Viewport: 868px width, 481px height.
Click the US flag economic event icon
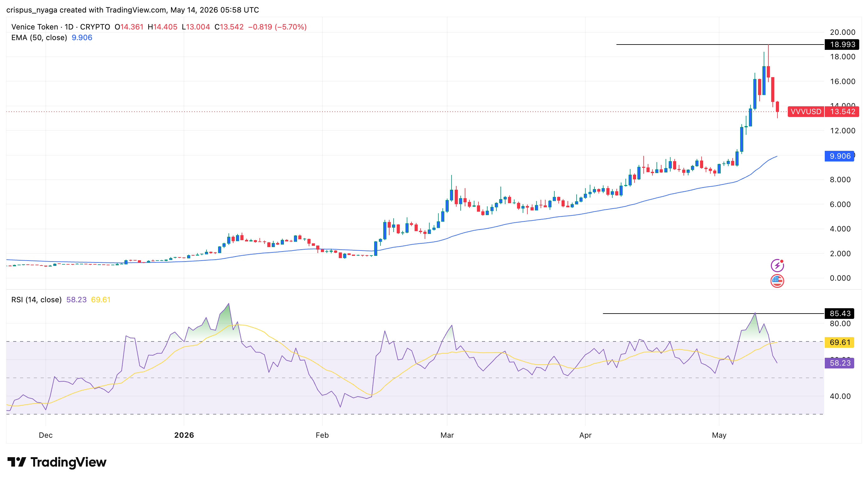[777, 281]
